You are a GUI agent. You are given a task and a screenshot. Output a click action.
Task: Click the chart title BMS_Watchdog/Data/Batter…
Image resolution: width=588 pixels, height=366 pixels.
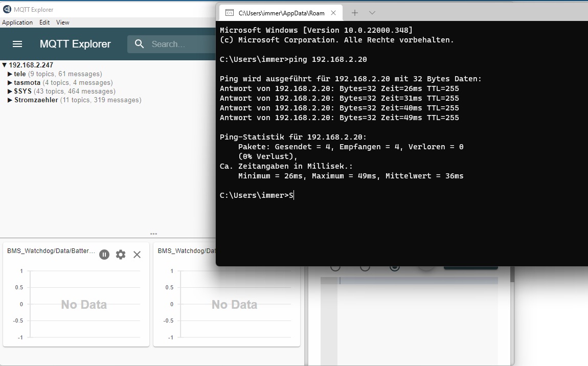point(51,250)
